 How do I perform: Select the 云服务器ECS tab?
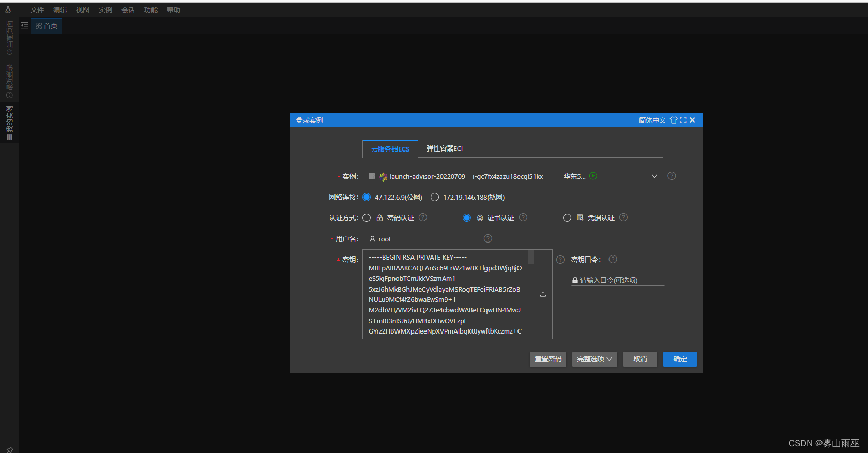(x=390, y=149)
